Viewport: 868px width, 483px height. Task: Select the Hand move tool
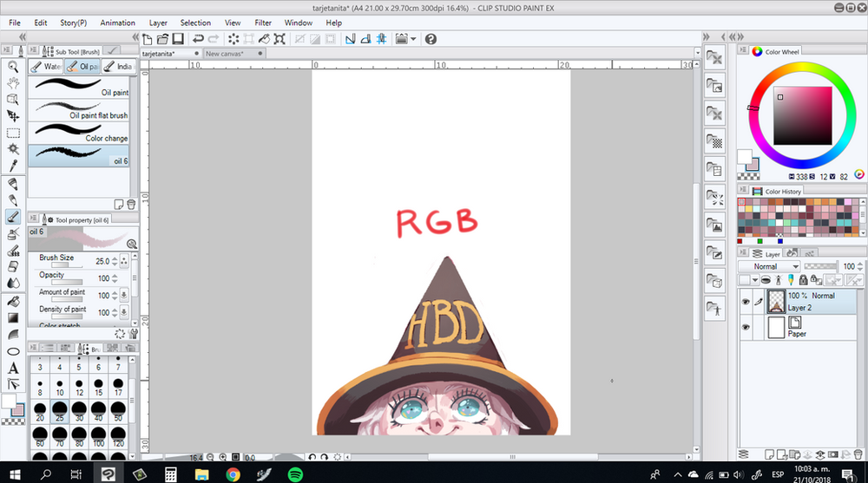(x=13, y=83)
